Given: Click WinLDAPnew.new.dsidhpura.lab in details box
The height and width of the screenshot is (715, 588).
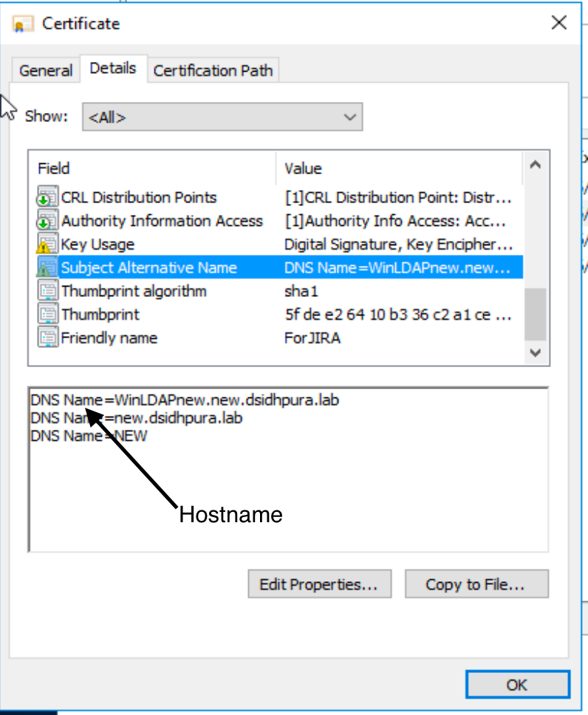Looking at the screenshot, I should point(227,400).
